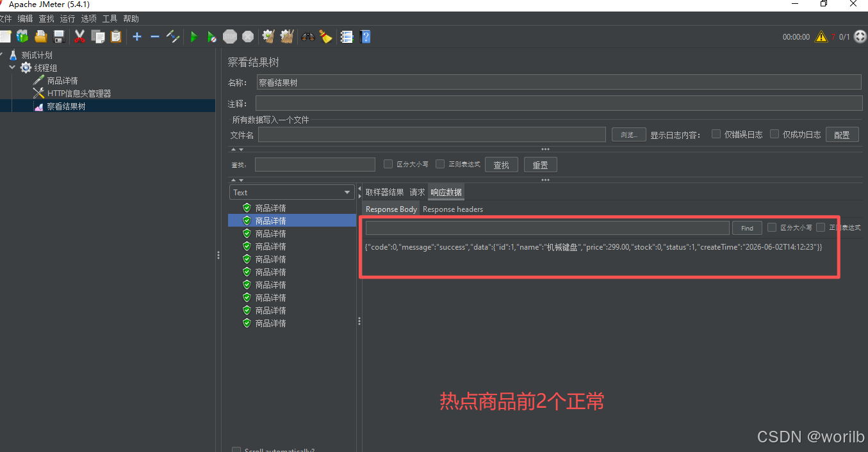Open a test plan with the folder icon
The image size is (868, 452).
click(41, 36)
